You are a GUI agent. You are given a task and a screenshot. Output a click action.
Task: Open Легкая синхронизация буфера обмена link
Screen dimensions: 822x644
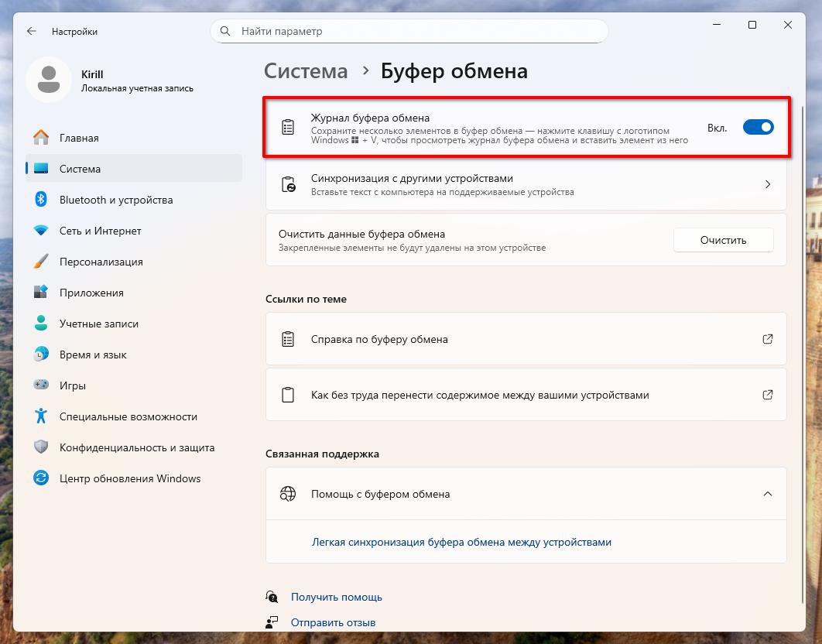pyautogui.click(x=461, y=543)
